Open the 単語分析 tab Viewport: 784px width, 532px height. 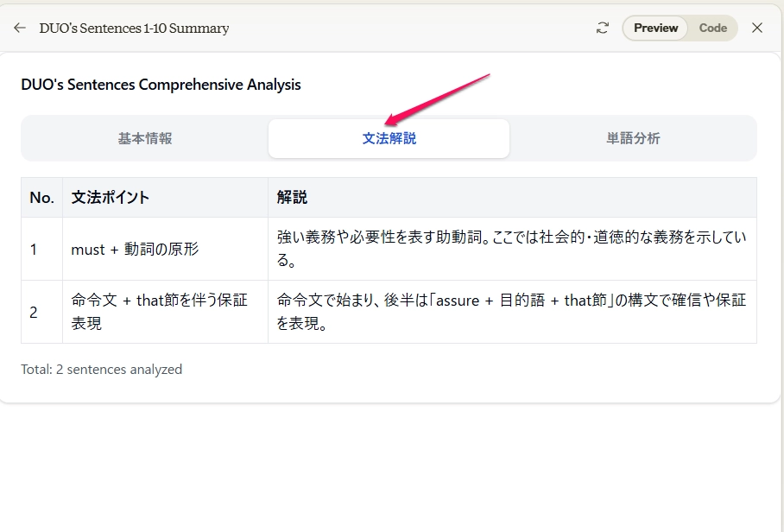(633, 138)
